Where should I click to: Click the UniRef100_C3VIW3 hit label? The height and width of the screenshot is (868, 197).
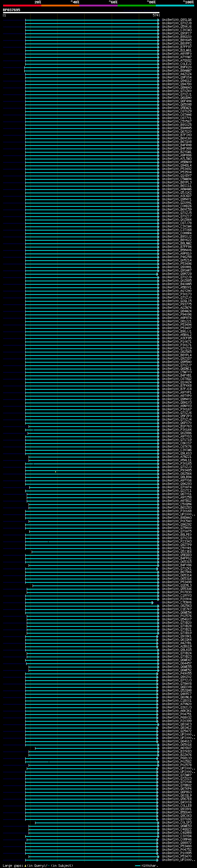click(x=177, y=30)
